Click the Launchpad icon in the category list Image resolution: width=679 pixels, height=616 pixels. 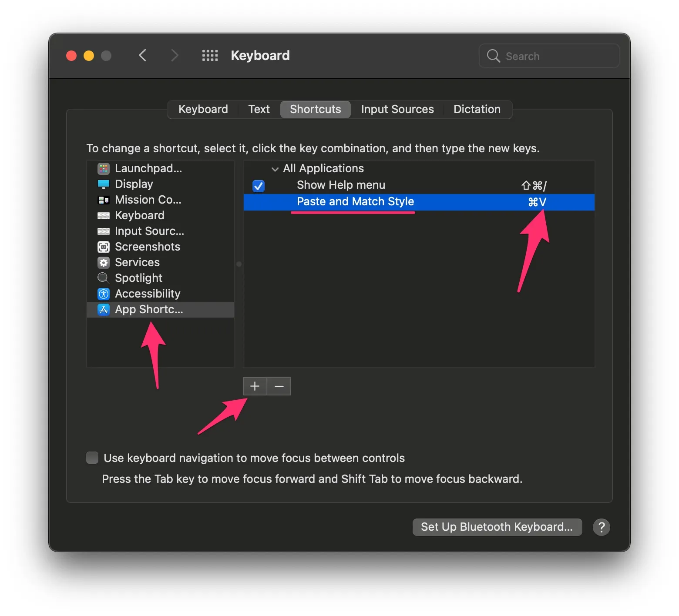[104, 168]
